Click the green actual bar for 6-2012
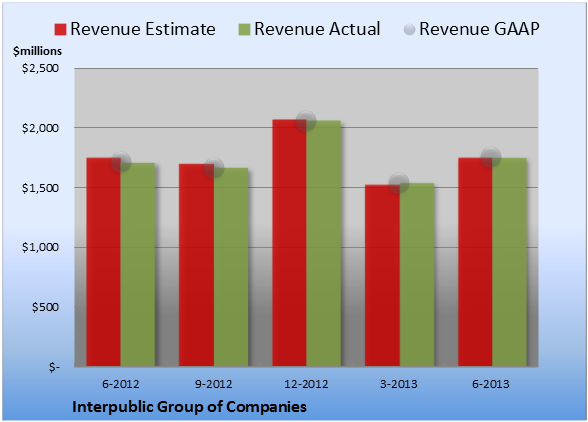The width and height of the screenshot is (588, 422). (x=138, y=264)
